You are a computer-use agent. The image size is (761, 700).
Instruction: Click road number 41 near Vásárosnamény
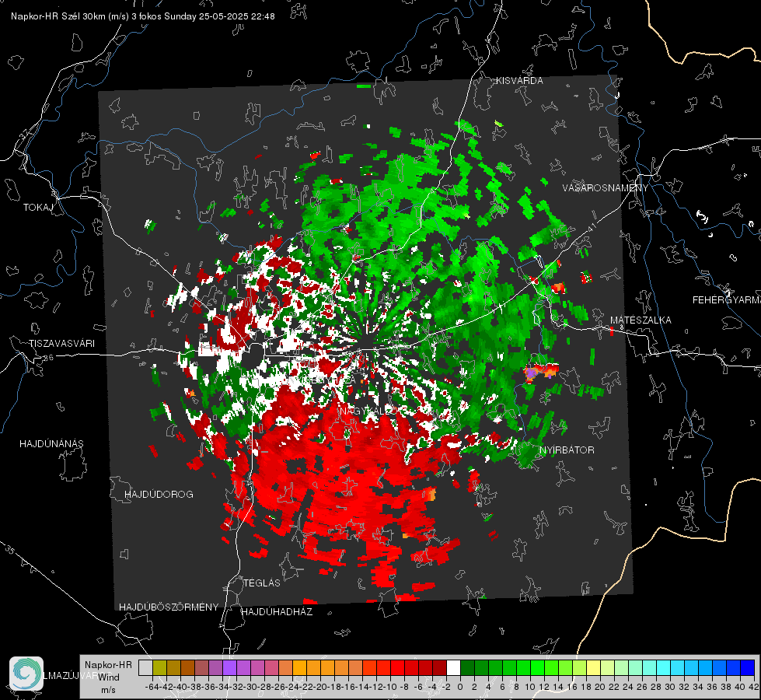point(591,228)
